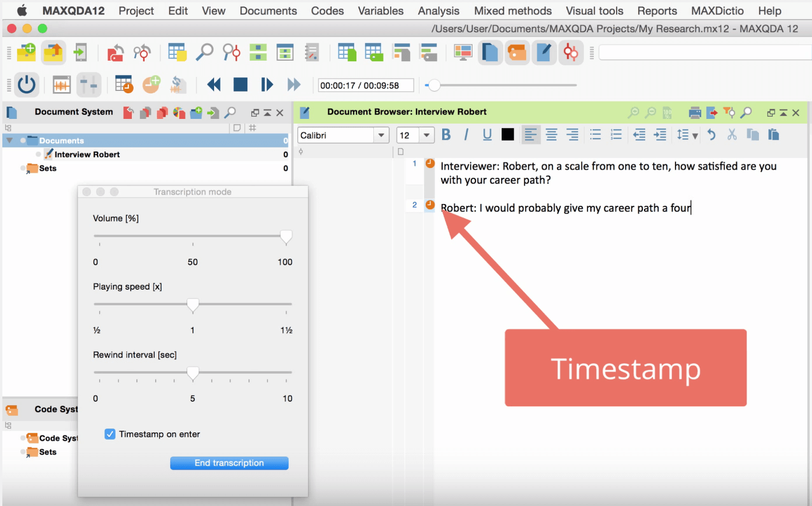Center align the text
The height and width of the screenshot is (506, 812).
click(x=551, y=135)
